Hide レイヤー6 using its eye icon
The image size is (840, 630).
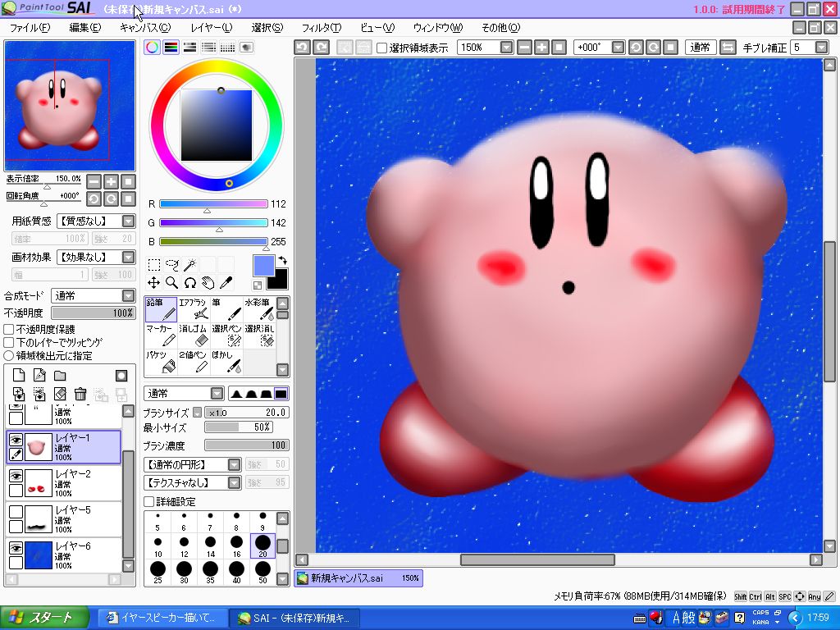(x=16, y=547)
